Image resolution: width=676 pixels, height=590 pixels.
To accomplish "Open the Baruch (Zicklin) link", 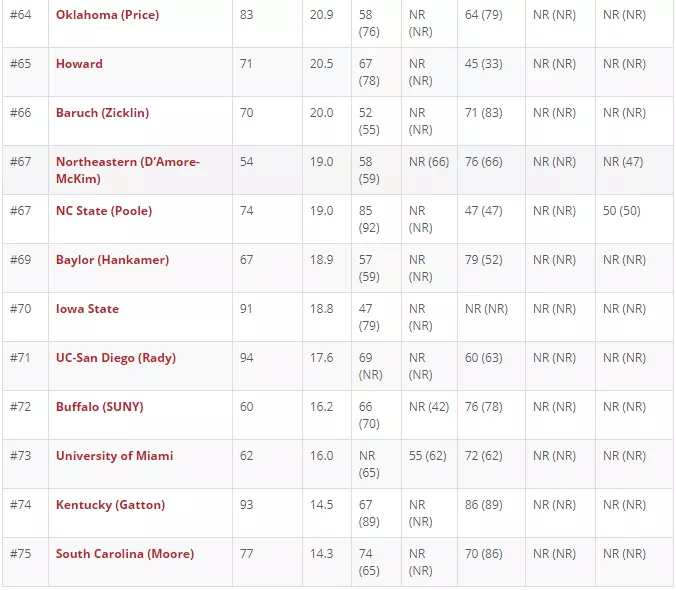I will tap(102, 113).
